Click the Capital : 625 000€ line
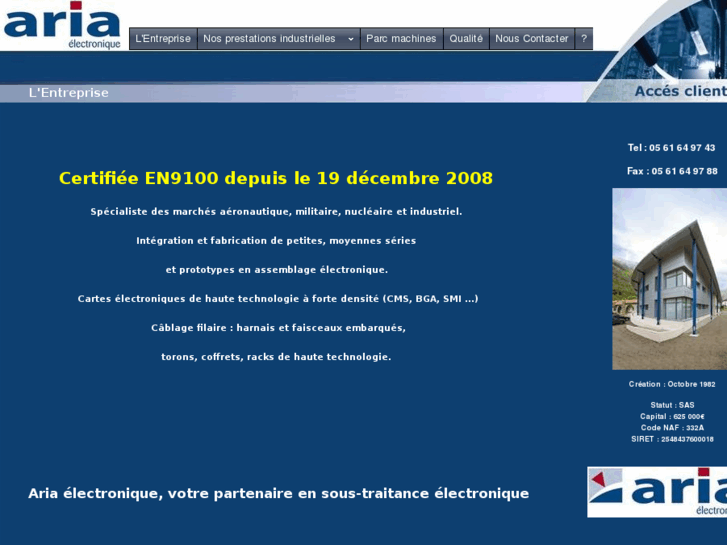 click(x=672, y=417)
